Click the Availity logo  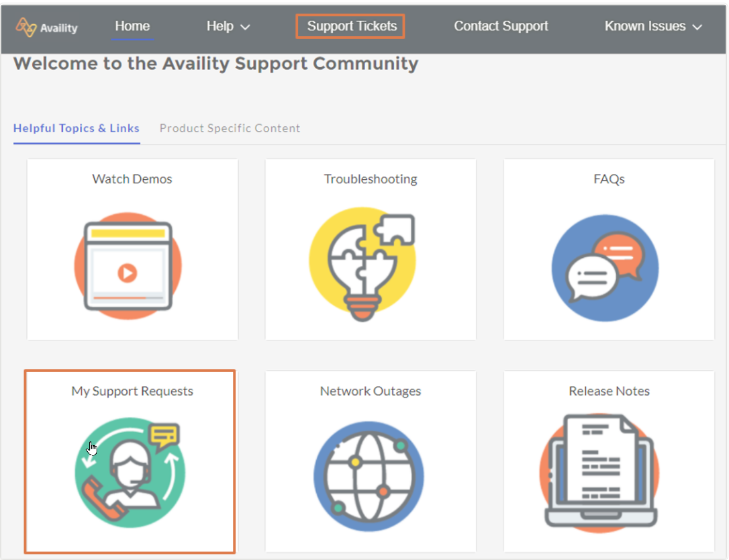click(47, 28)
